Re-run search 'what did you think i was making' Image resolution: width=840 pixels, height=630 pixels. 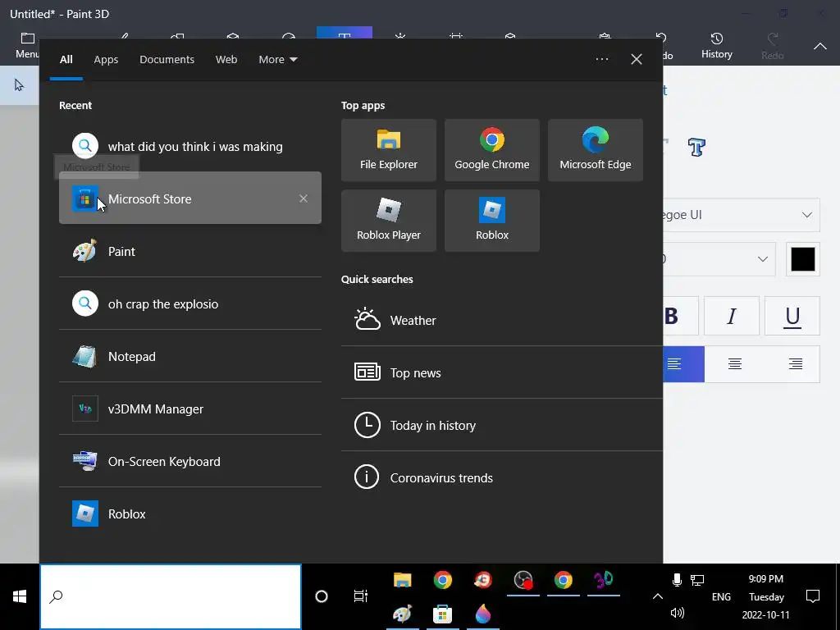click(x=189, y=146)
